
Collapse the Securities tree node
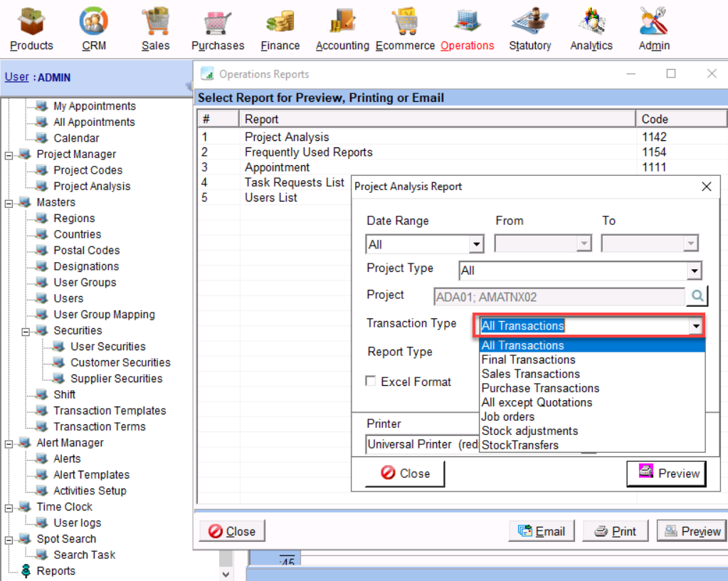pyautogui.click(x=26, y=331)
